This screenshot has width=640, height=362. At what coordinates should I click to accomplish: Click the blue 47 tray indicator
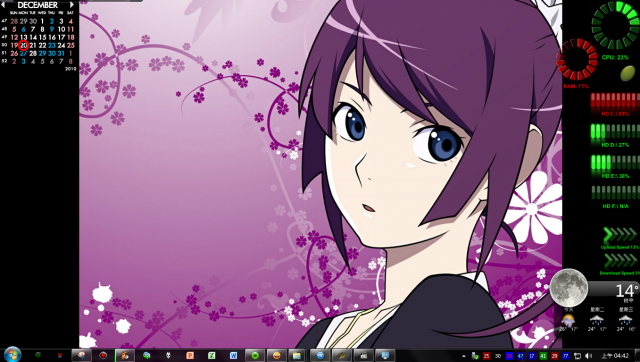[x=520, y=356]
